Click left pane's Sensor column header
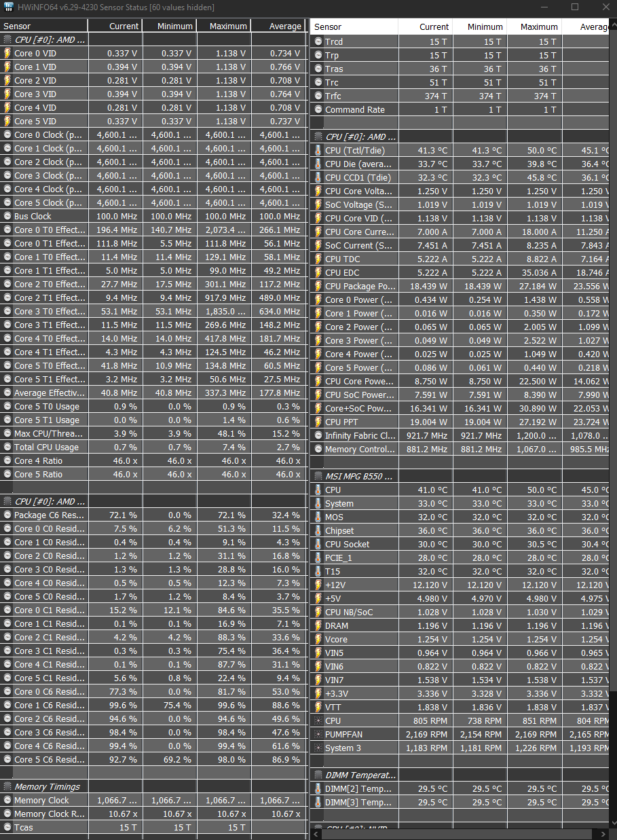Viewport: 617px width, 840px height. [44, 26]
